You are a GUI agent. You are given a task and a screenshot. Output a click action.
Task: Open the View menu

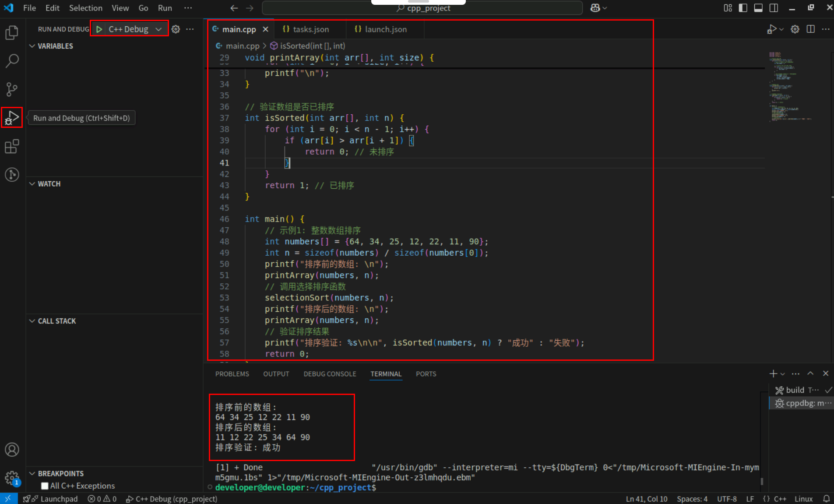point(120,8)
